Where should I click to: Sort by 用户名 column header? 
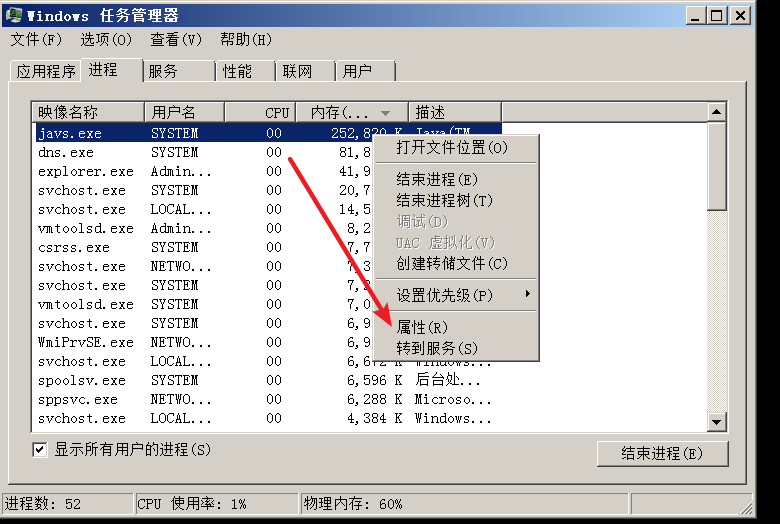185,112
